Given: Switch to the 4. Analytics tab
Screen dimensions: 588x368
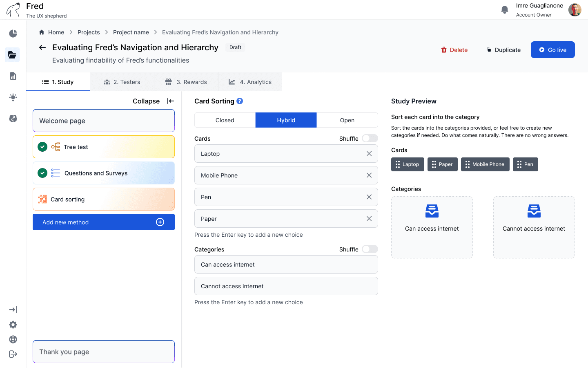Looking at the screenshot, I should pos(250,82).
